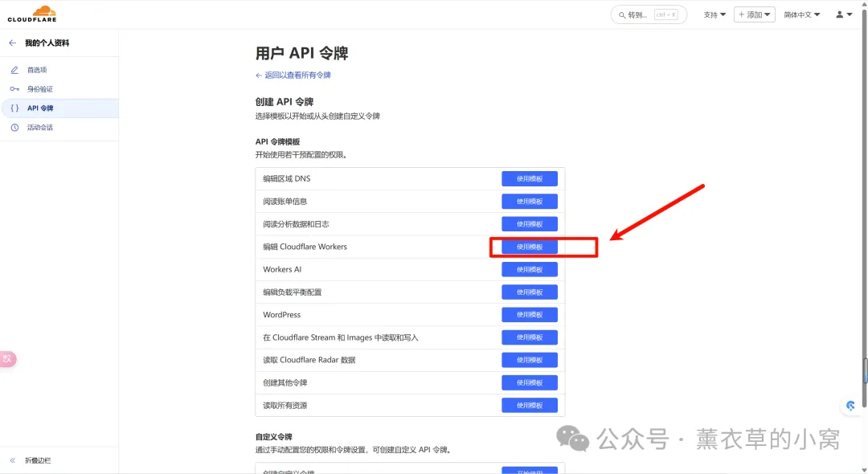
Task: Expand the 支持 dropdown
Action: [x=714, y=14]
